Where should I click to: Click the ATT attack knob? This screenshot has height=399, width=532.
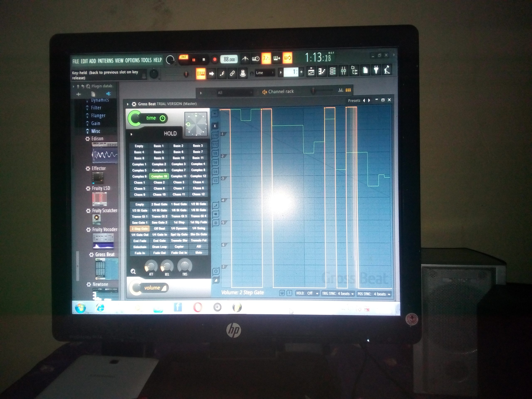(x=151, y=266)
